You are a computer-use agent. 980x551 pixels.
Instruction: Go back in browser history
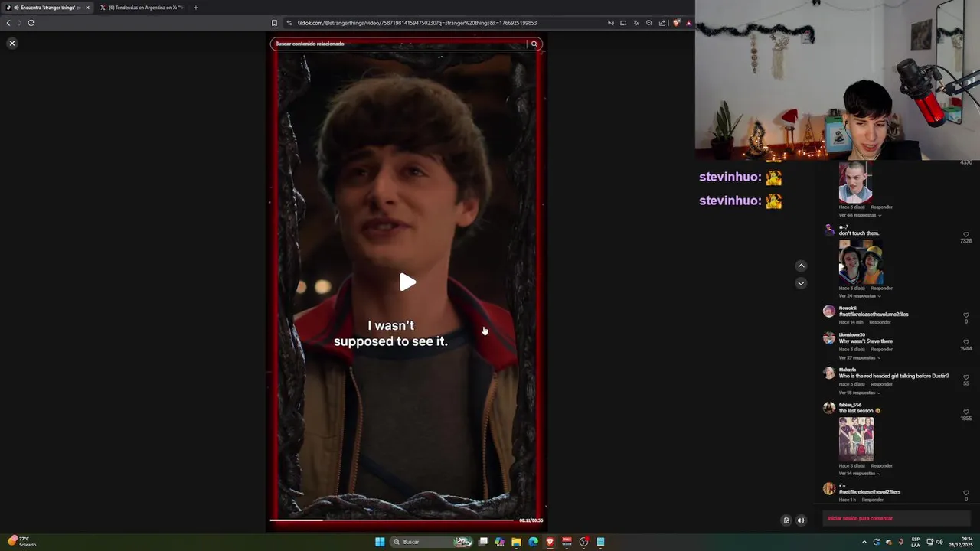click(8, 23)
